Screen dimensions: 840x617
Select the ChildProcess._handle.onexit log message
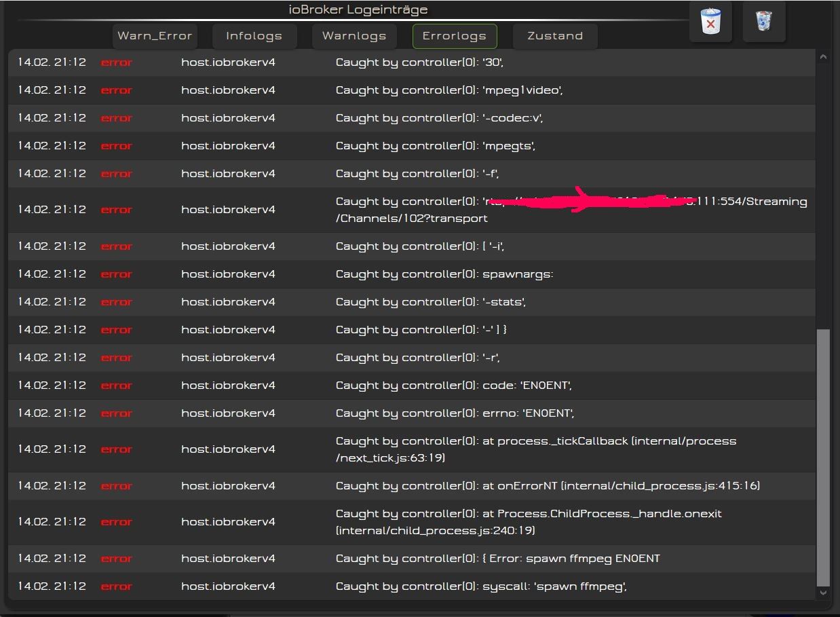pos(529,522)
